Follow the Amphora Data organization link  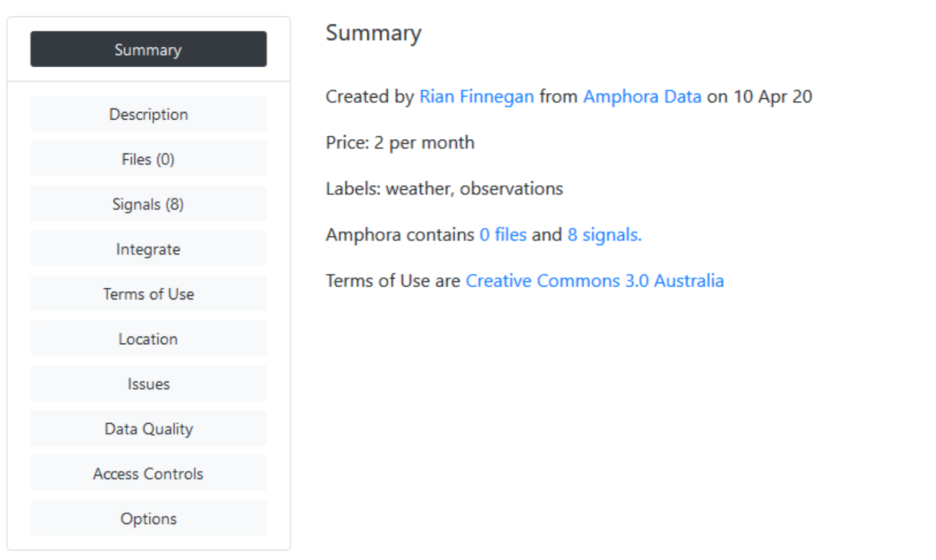tap(642, 96)
